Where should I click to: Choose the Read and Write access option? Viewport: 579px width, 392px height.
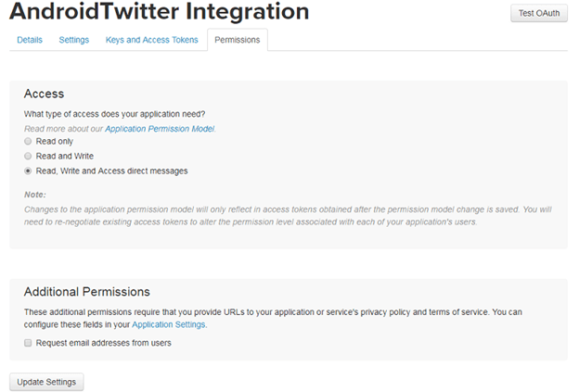point(28,157)
